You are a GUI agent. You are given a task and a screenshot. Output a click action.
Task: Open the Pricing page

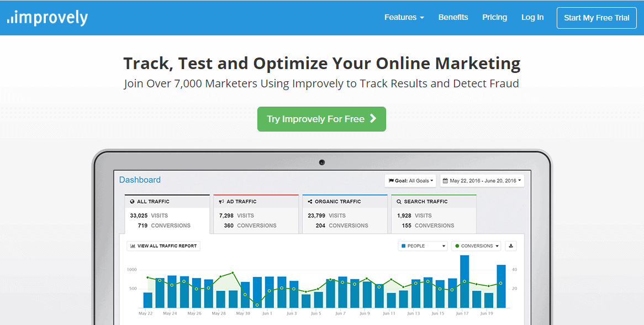tap(494, 17)
